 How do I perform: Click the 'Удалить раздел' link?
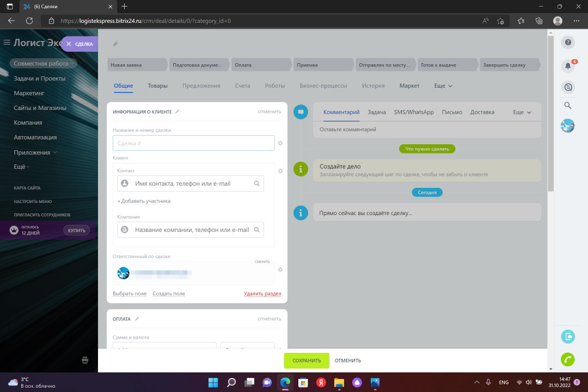(x=262, y=294)
